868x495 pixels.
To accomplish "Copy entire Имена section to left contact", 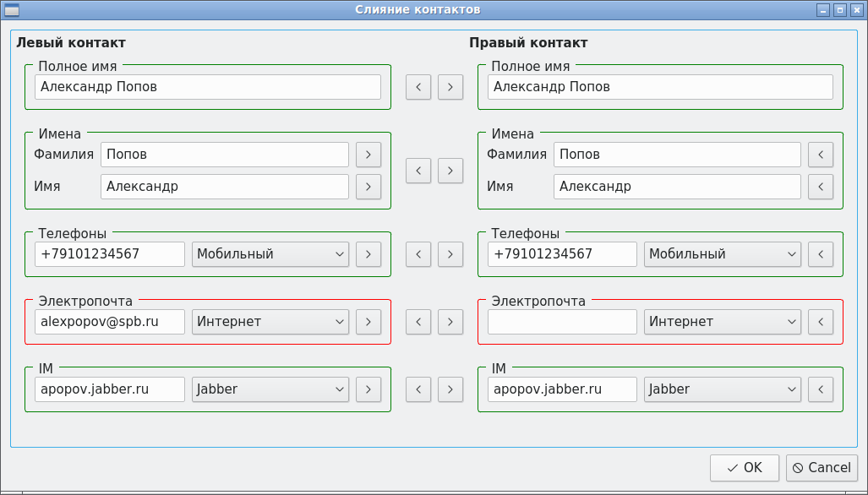I will point(418,171).
